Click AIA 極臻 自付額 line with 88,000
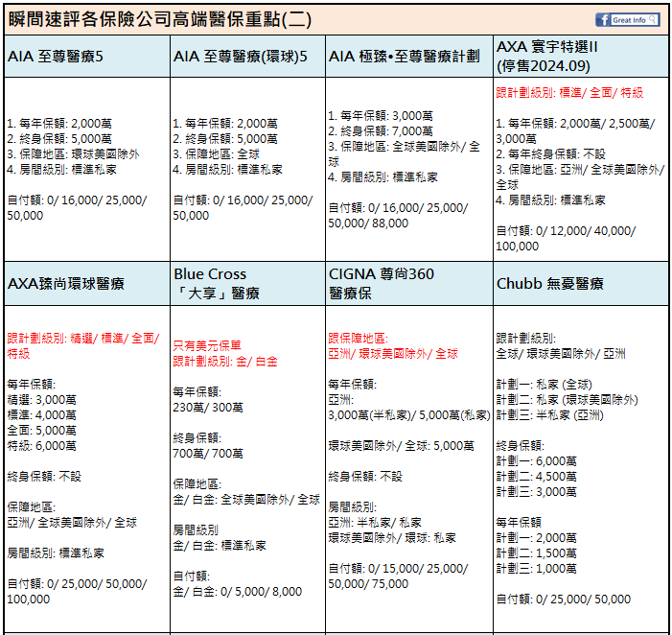Viewport: 672px width, 635px height. tap(368, 223)
